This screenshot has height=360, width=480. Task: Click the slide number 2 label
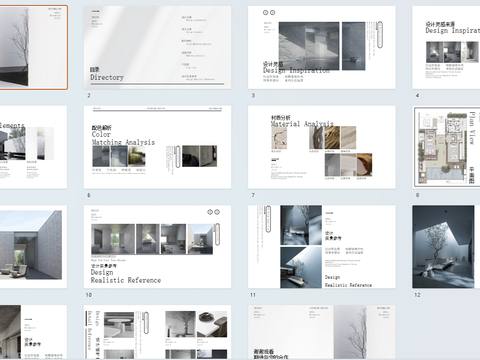coord(89,95)
